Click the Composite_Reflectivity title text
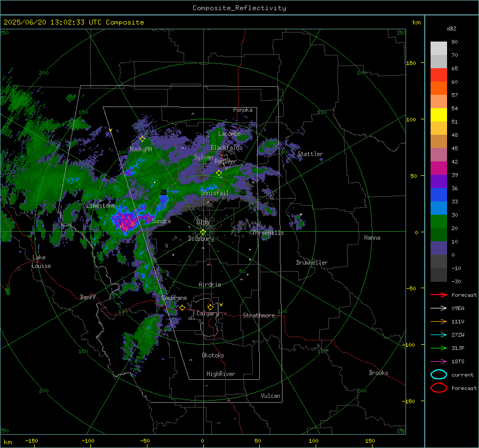 [239, 8]
